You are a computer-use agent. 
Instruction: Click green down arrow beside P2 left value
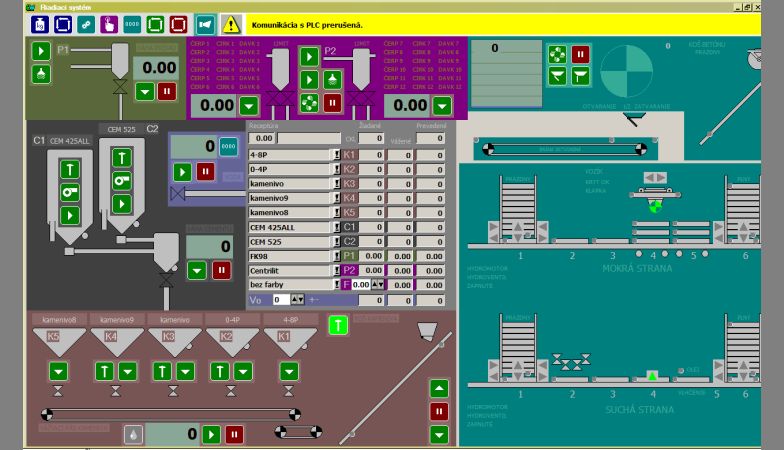[x=248, y=105]
